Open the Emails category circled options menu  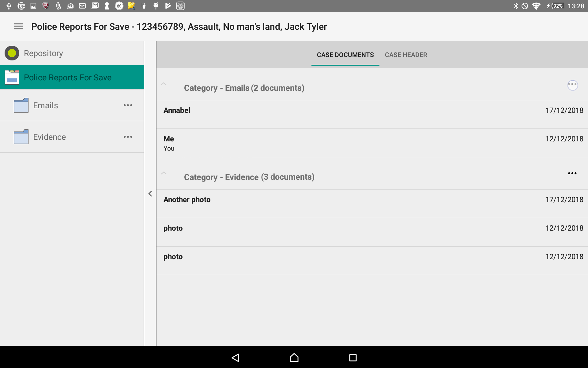[x=573, y=85]
